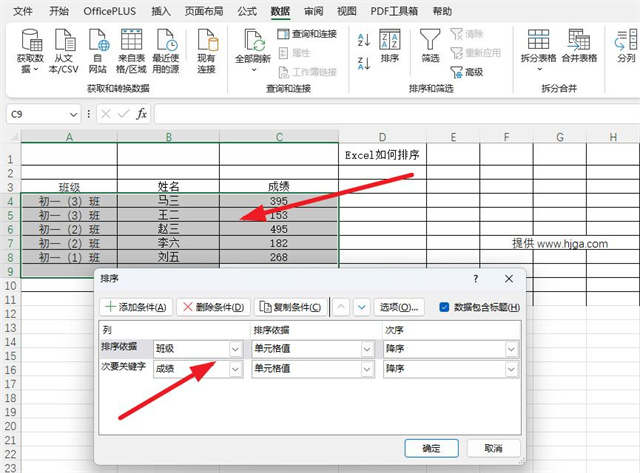Import data 从文本/CSV

click(64, 51)
